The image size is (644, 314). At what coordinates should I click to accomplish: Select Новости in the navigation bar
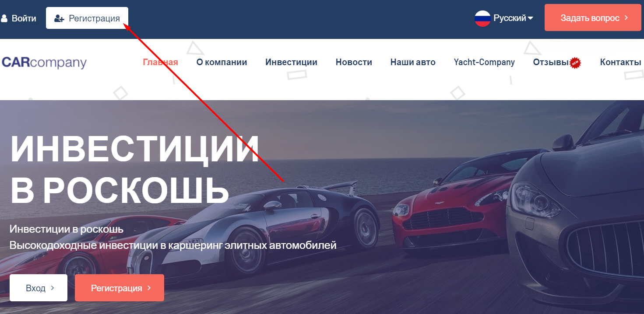pyautogui.click(x=354, y=62)
